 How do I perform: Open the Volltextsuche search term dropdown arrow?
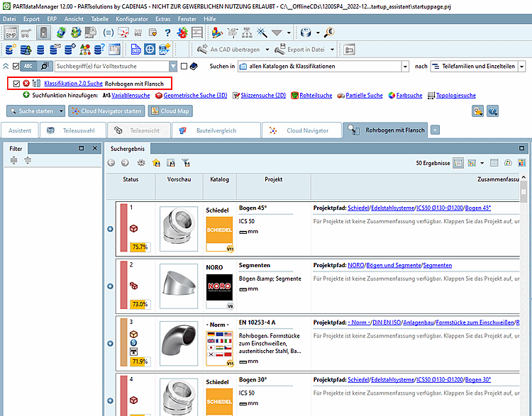pyautogui.click(x=173, y=66)
